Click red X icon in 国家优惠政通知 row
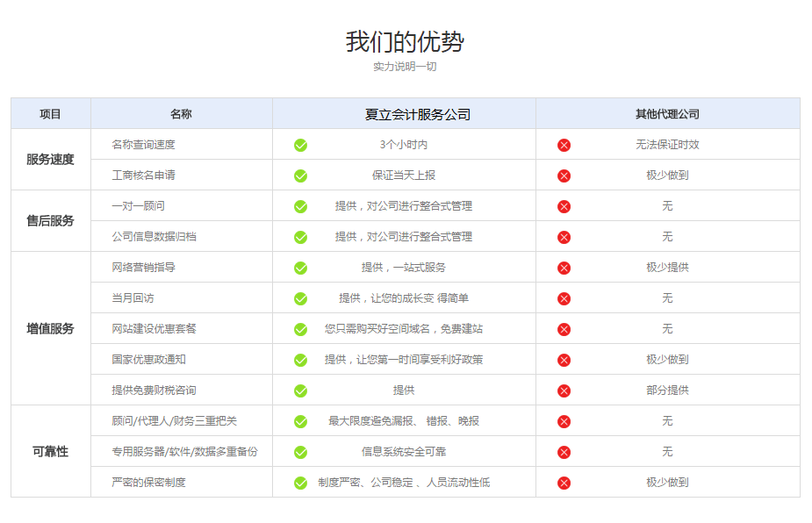 click(564, 360)
